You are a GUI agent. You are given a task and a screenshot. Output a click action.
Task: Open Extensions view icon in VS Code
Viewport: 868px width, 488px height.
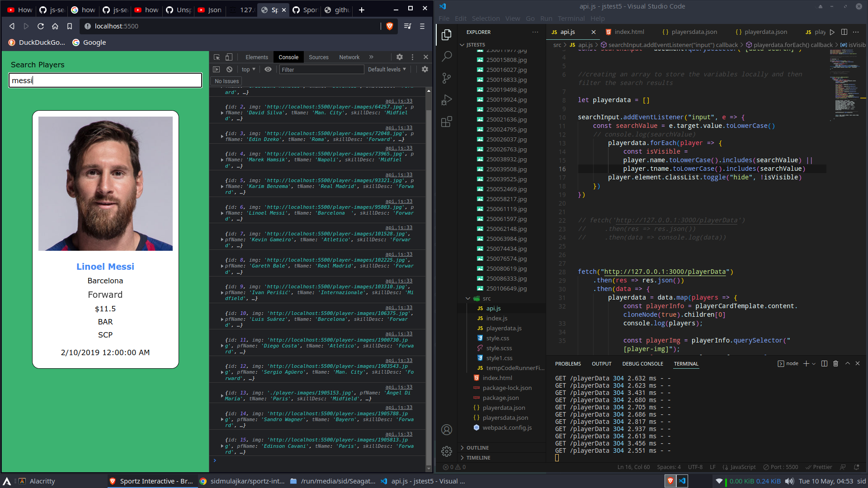click(447, 122)
